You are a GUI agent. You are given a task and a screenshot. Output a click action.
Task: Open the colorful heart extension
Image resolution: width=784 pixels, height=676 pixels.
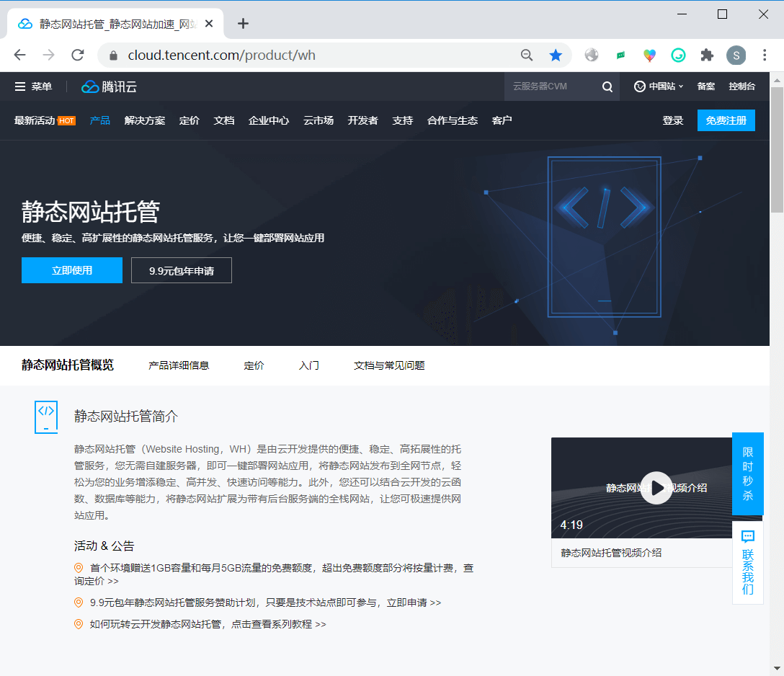(649, 55)
